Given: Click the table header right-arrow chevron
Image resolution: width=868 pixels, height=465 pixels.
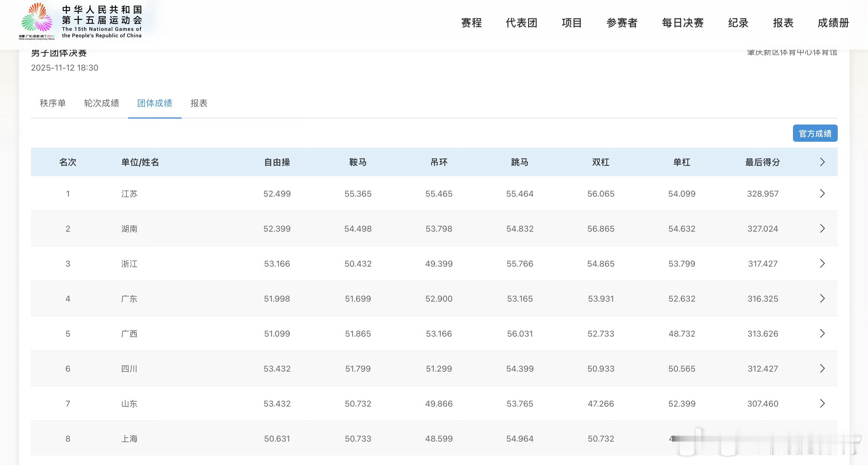Looking at the screenshot, I should click(x=822, y=162).
